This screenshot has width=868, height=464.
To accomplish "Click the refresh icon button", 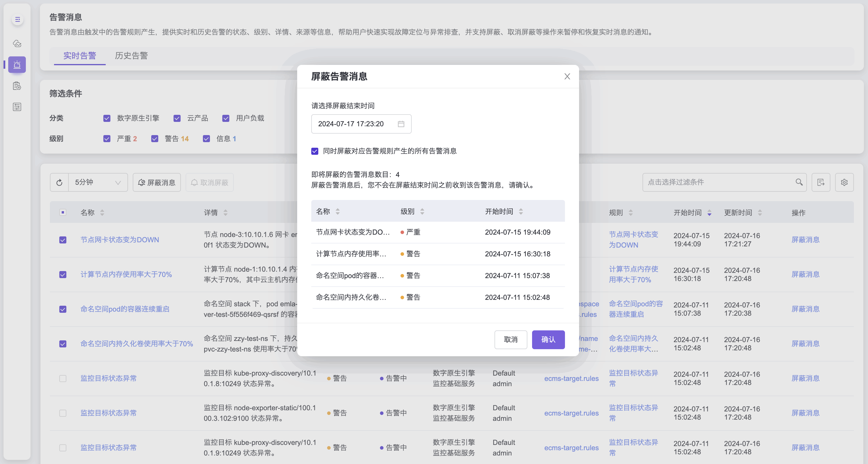I will [59, 182].
